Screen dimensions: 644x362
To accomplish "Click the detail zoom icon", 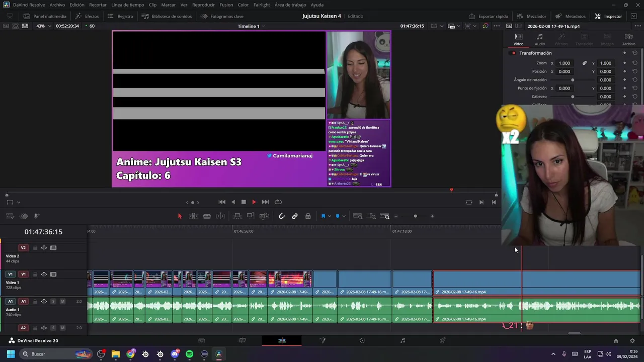I will (x=372, y=216).
